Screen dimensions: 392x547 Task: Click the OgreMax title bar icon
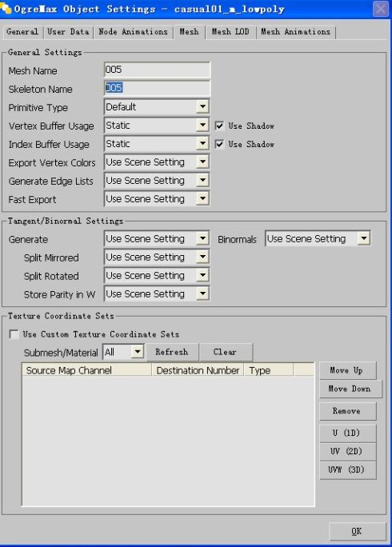pyautogui.click(x=6, y=8)
